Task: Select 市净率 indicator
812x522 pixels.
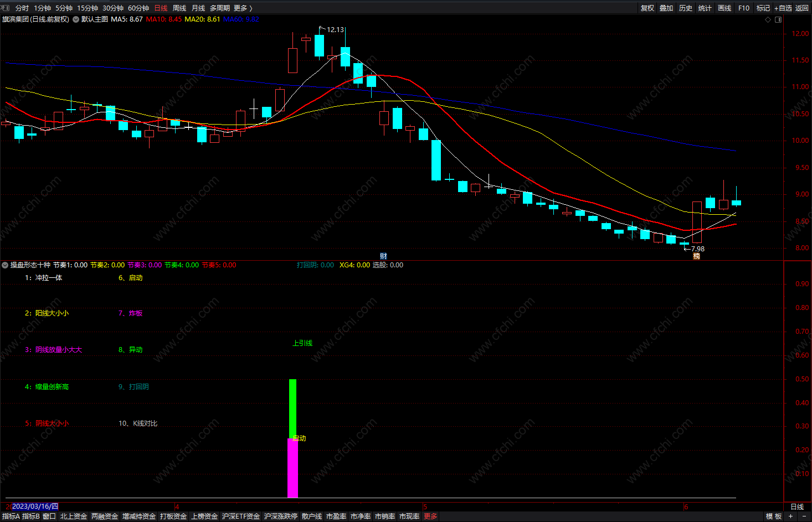Action: 361,516
